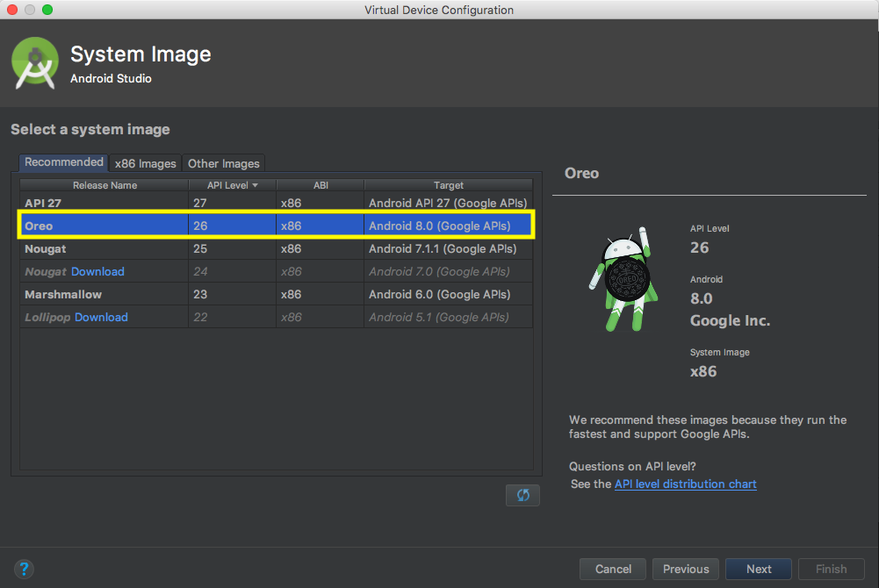Click the refresh system images icon
The image size is (879, 588).
(x=522, y=495)
